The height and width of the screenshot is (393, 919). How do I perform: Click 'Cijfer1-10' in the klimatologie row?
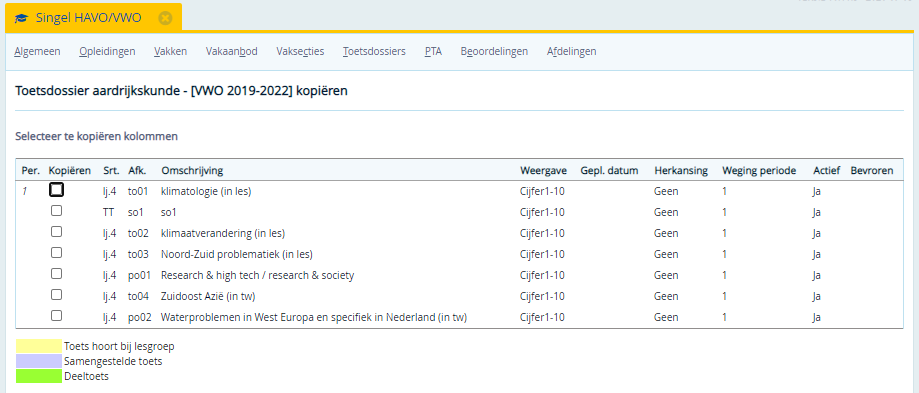coord(542,191)
